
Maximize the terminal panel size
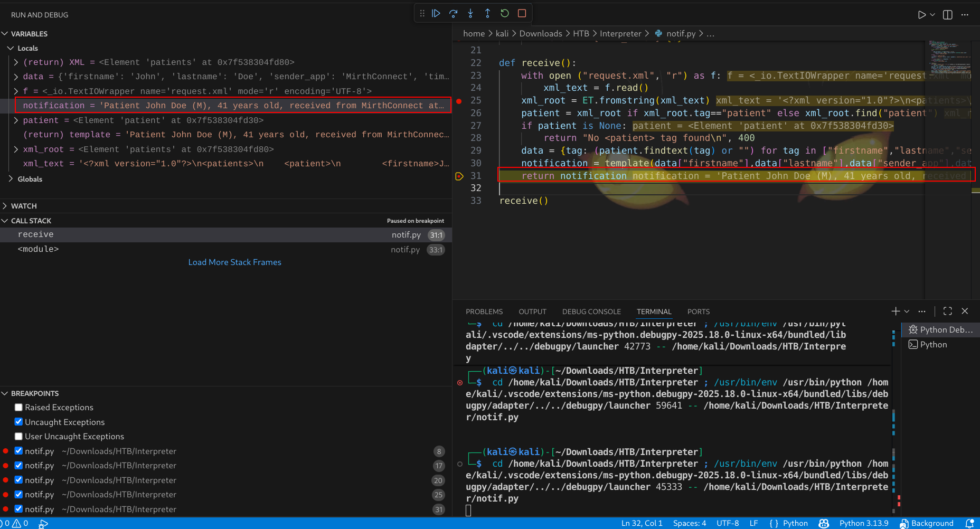(948, 311)
